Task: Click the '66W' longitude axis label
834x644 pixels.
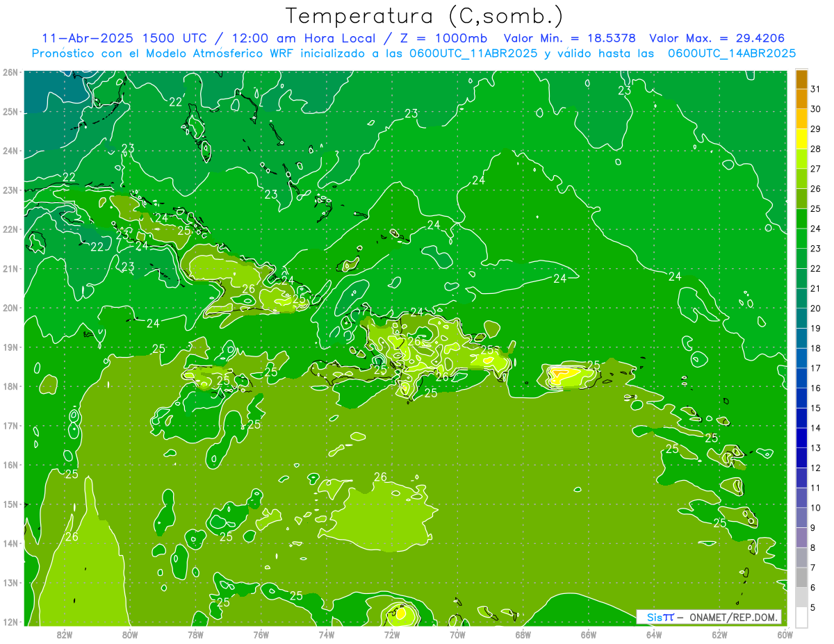Action: (588, 634)
